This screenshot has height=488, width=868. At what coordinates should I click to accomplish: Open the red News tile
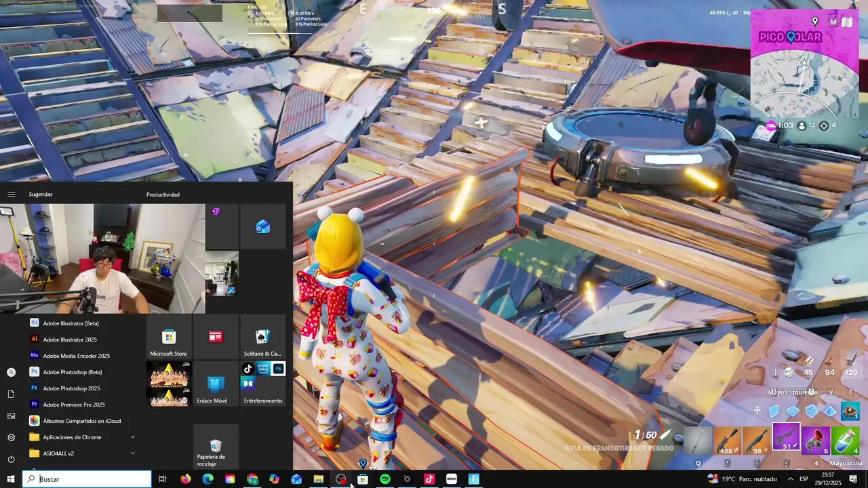(216, 337)
